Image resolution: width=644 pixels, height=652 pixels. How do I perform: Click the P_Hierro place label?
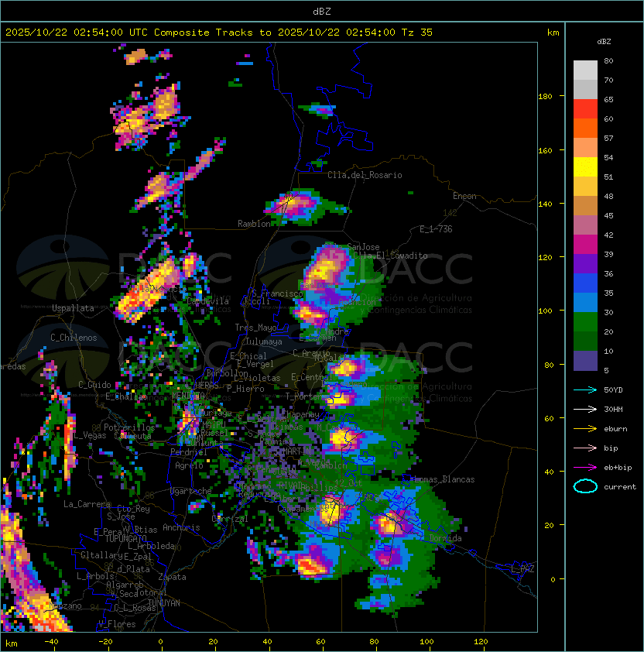[x=245, y=389]
